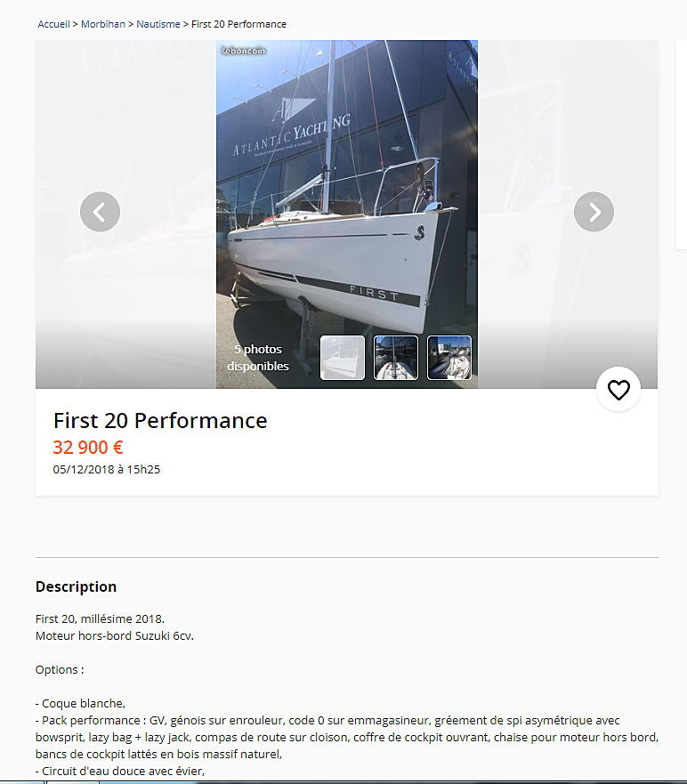Select the deck view thumbnail
This screenshot has height=784, width=687.
396,358
